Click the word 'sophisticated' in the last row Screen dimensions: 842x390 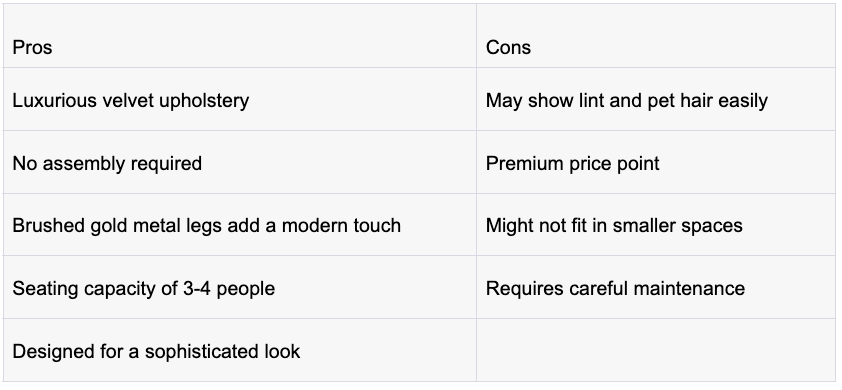[x=201, y=352]
